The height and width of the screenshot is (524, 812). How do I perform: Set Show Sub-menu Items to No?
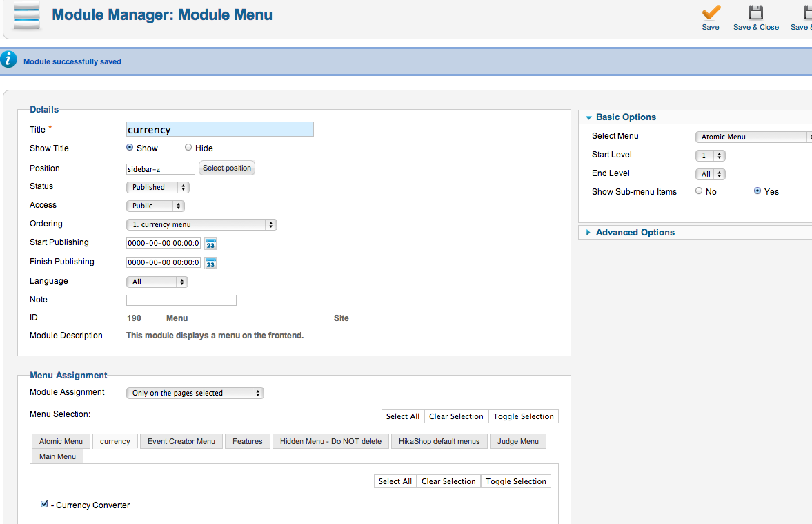pyautogui.click(x=699, y=191)
